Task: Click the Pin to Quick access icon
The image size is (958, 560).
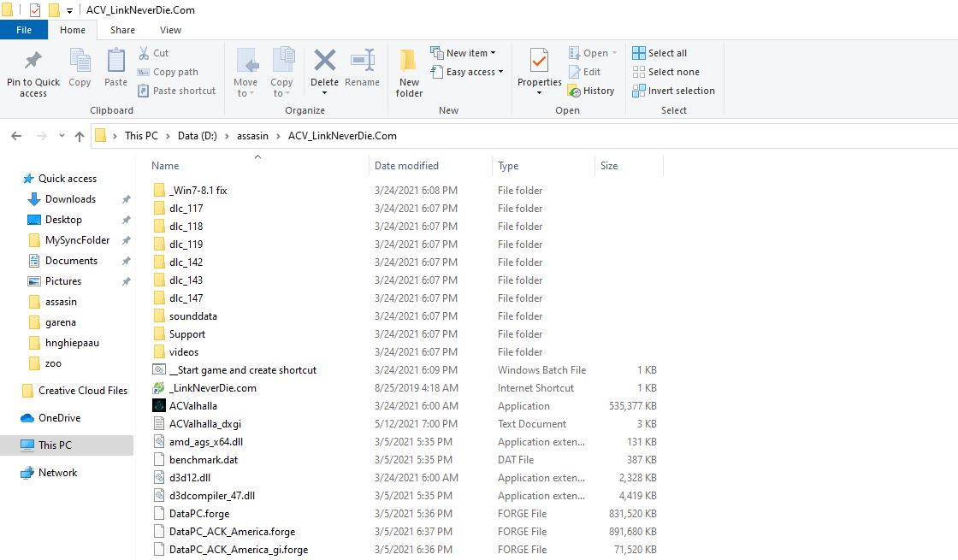Action: click(33, 62)
